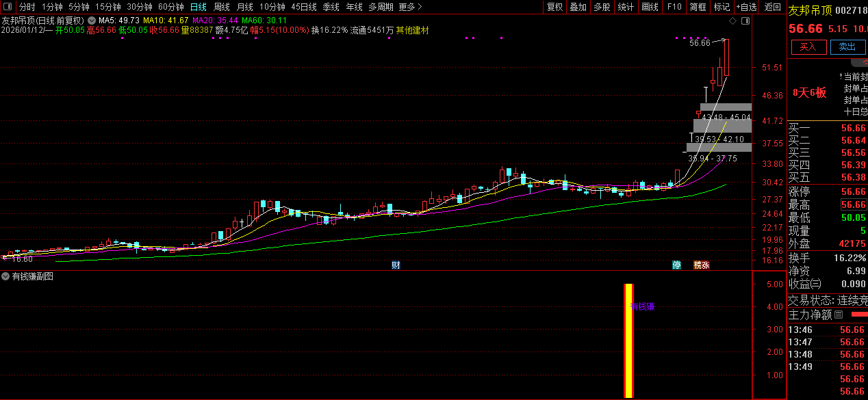The height and width of the screenshot is (400, 868).
Task: Click the 有钱赚 yellow signal bar
Action: [x=628, y=341]
